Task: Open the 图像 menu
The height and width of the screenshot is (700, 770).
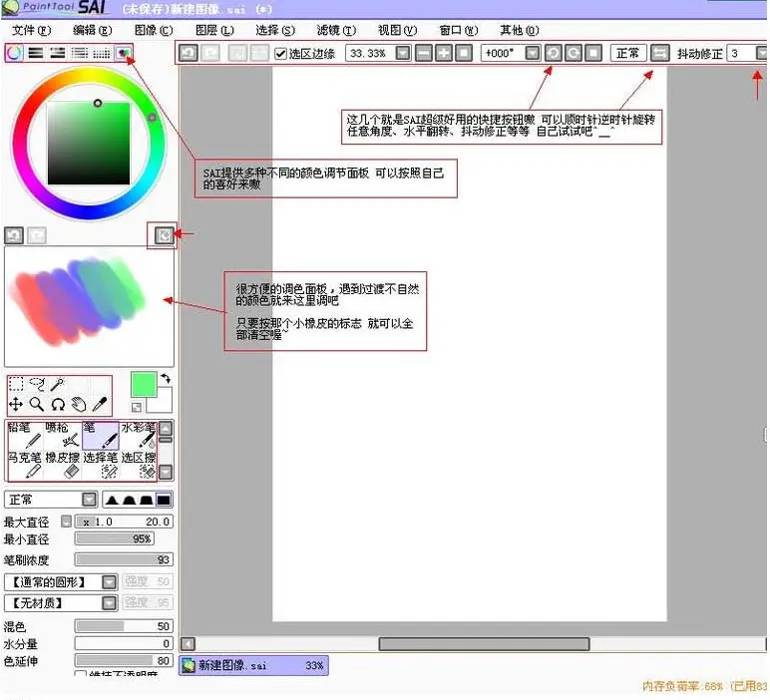Action: [154, 31]
